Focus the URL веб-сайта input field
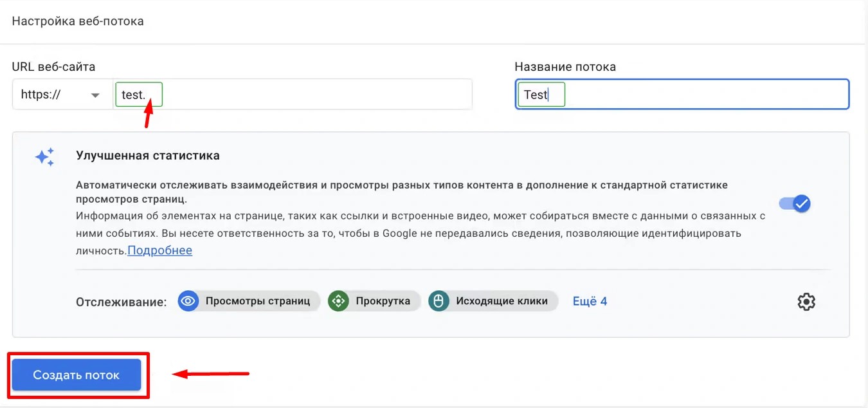 309,95
